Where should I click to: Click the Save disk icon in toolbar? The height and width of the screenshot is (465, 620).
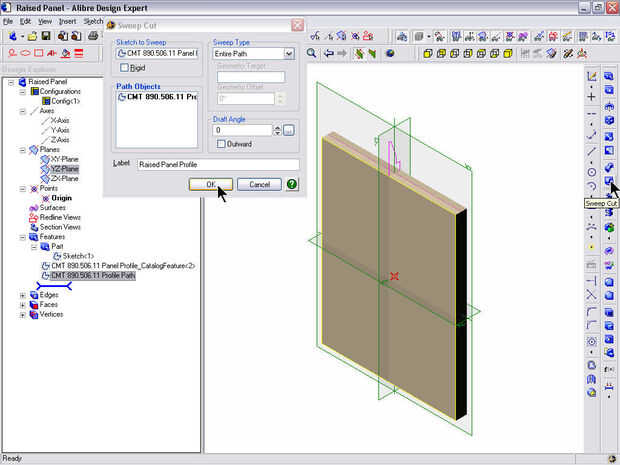click(46, 36)
